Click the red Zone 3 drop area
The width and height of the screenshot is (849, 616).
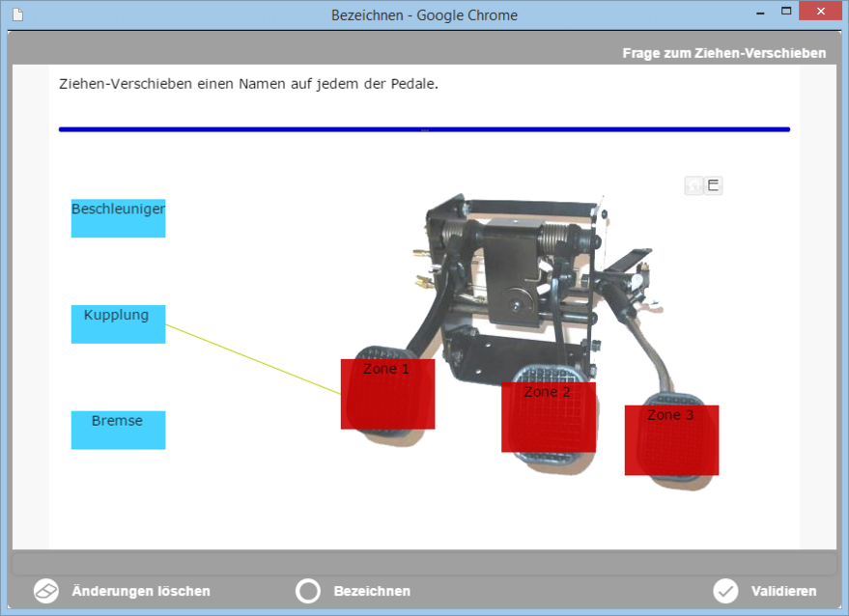click(671, 440)
